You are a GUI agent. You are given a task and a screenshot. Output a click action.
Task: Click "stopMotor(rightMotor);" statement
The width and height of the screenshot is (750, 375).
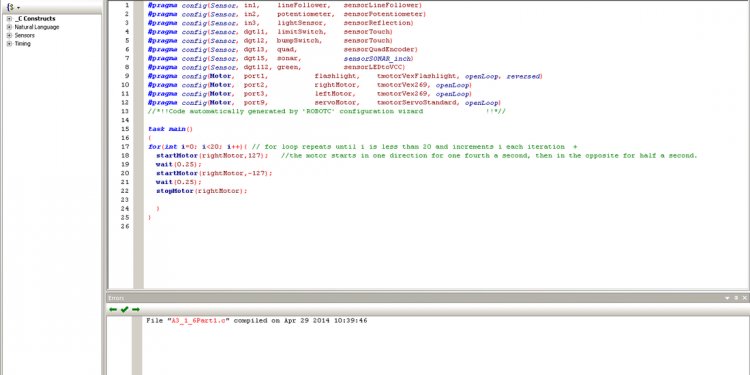202,191
